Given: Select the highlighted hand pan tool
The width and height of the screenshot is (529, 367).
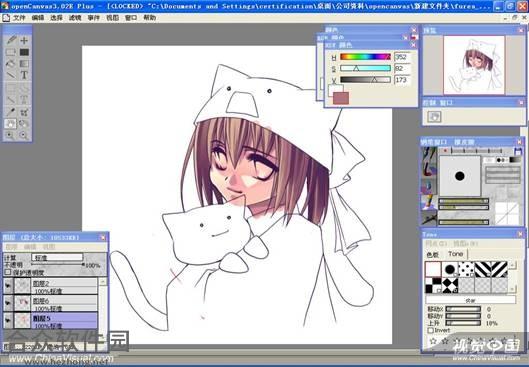Looking at the screenshot, I should coord(10,124).
